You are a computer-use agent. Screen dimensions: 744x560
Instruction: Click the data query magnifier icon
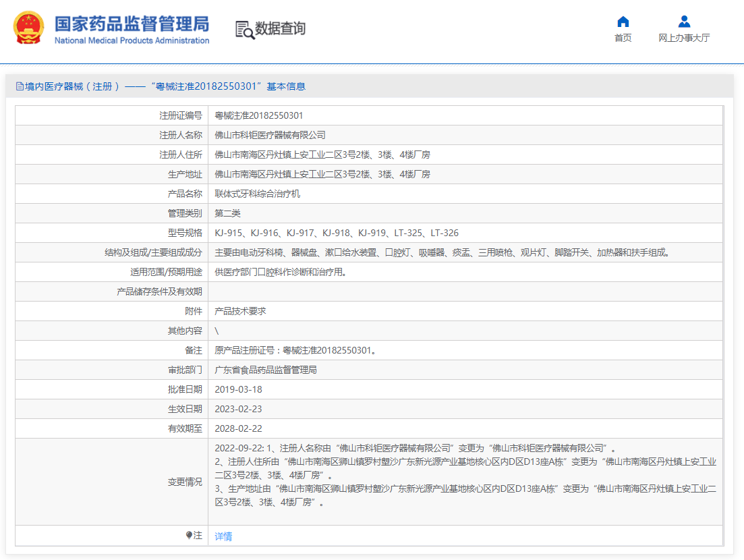tap(244, 30)
